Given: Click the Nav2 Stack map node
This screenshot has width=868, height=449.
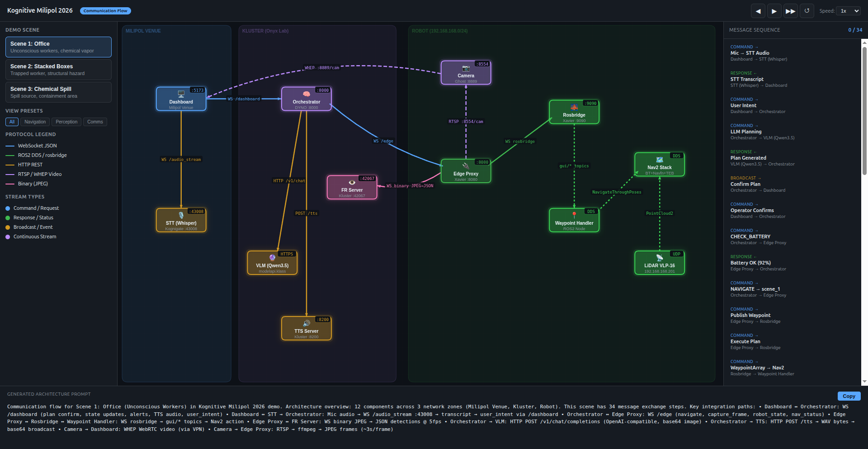Looking at the screenshot, I should pyautogui.click(x=659, y=161).
